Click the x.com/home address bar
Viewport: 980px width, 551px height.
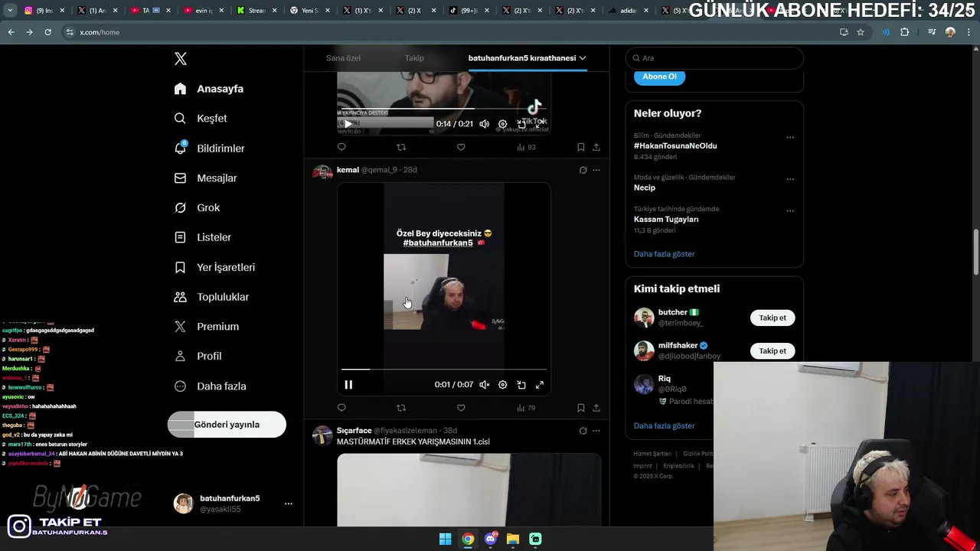(x=452, y=32)
